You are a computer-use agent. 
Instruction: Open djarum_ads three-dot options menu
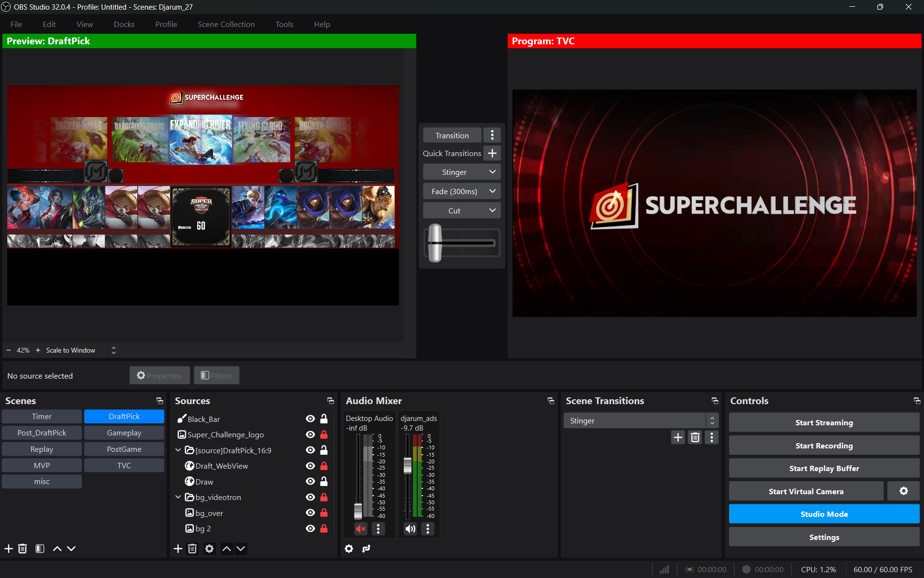click(428, 529)
